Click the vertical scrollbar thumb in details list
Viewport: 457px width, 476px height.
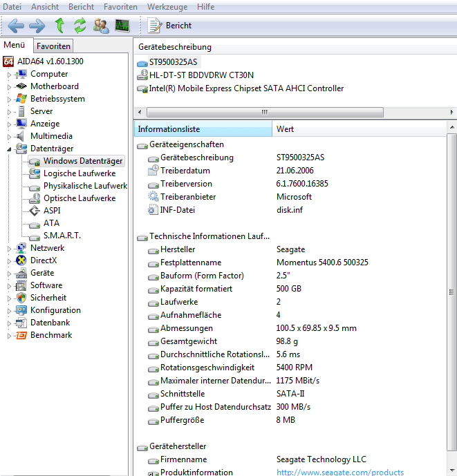coord(451,292)
